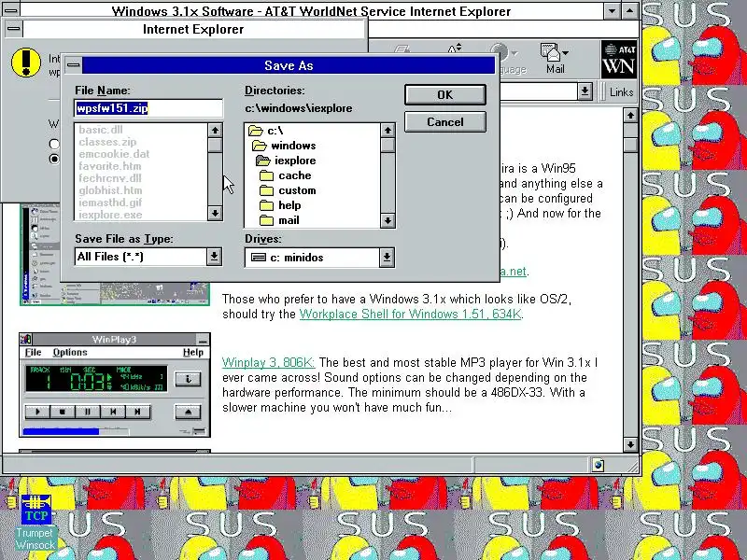This screenshot has width=747, height=560.
Task: Select the custom folder
Action: pyautogui.click(x=288, y=190)
